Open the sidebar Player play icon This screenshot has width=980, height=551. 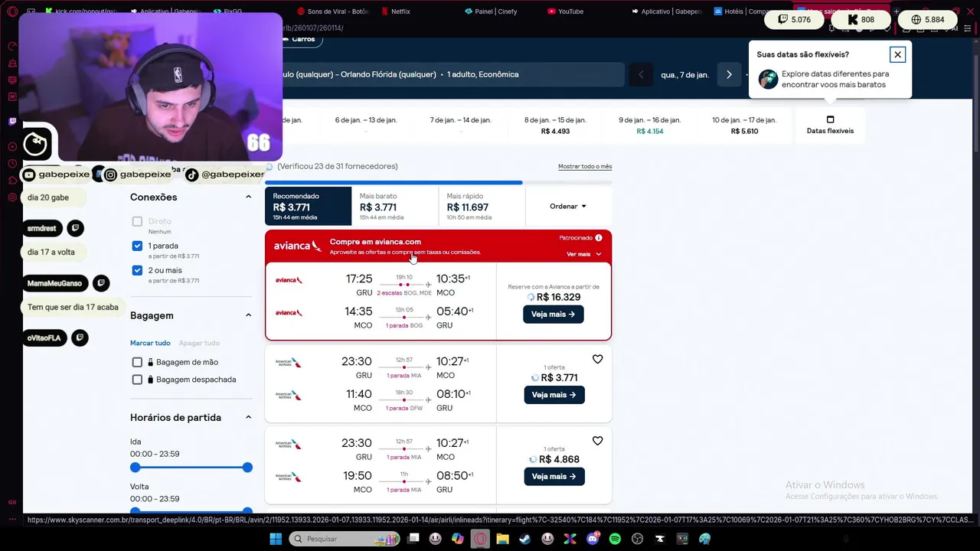[x=12, y=146]
